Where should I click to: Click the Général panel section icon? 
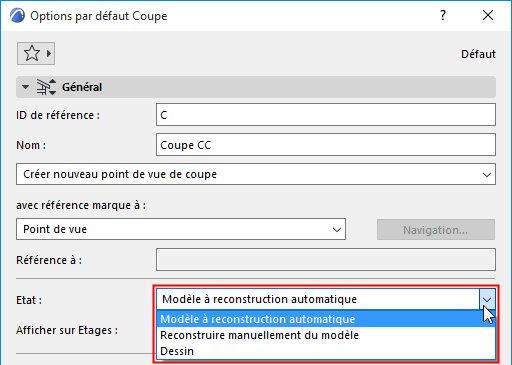pos(46,87)
